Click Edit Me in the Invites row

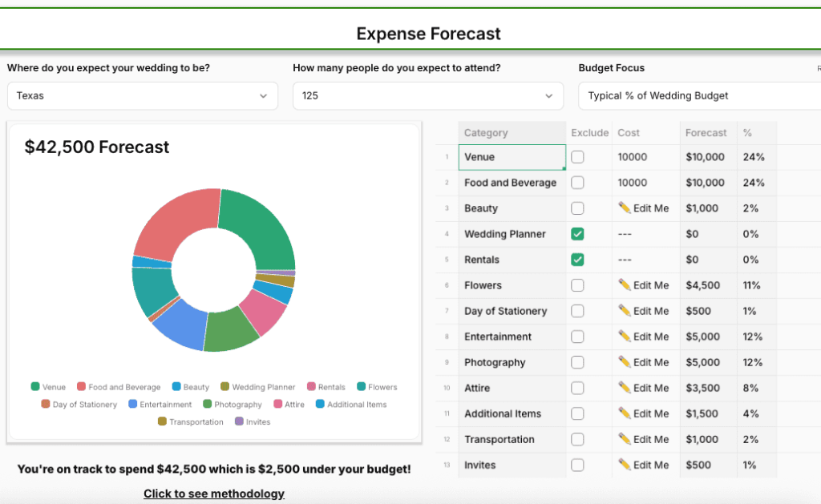click(x=650, y=465)
